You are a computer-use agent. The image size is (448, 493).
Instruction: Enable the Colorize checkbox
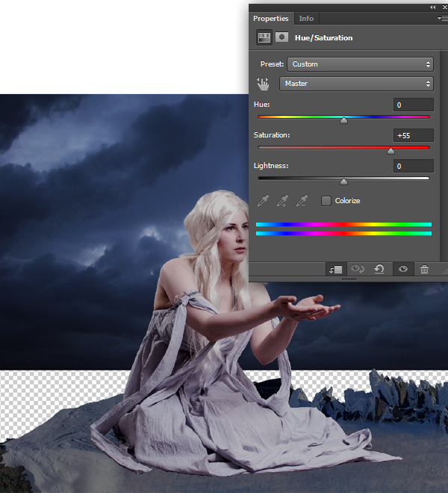pos(326,201)
